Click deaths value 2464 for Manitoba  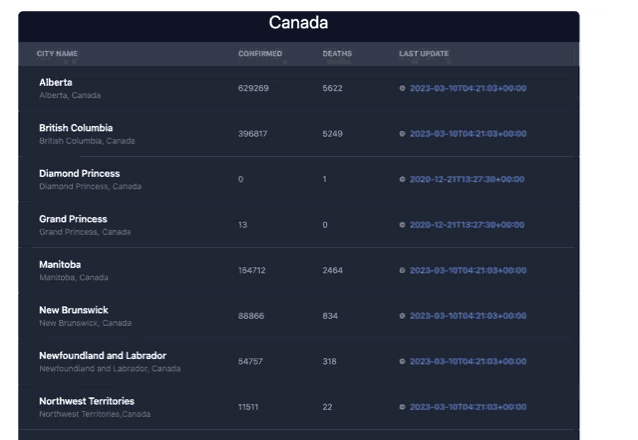point(332,271)
